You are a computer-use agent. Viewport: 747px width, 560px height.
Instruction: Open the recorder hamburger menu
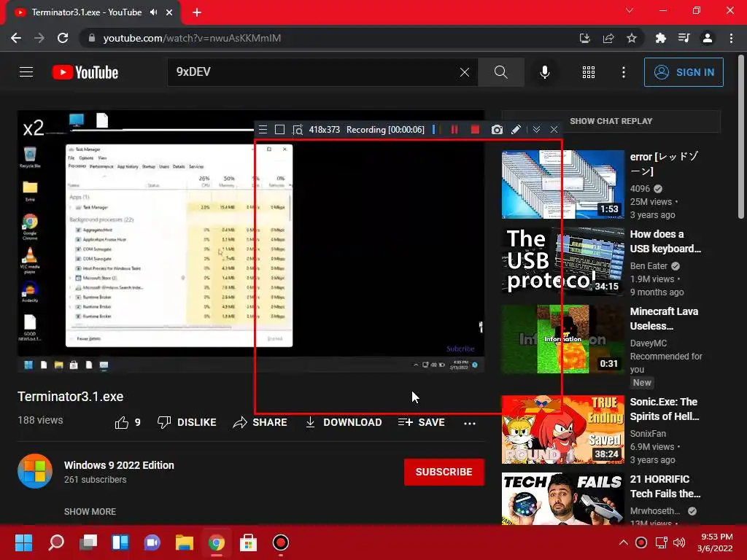(x=263, y=130)
